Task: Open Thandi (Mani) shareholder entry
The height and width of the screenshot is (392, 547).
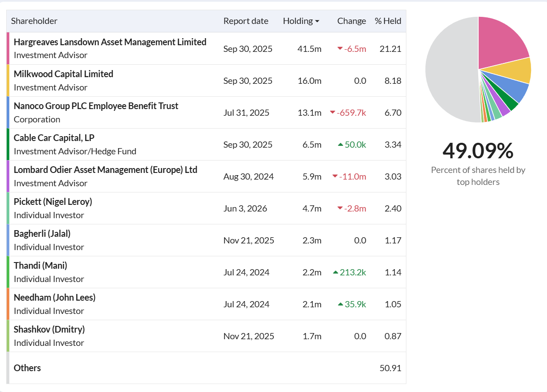Action: (40, 266)
